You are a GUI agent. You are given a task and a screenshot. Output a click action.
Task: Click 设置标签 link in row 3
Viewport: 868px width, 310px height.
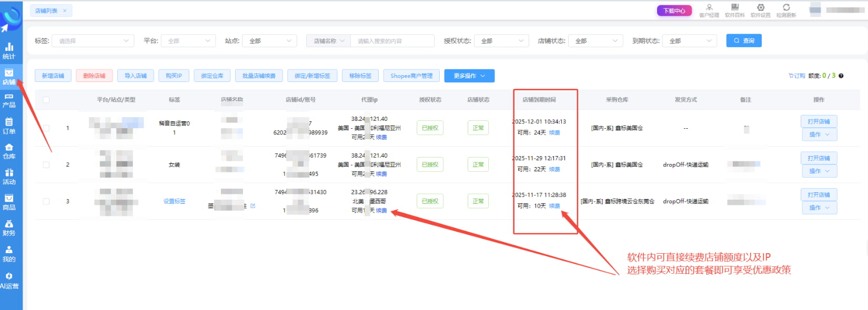[174, 201]
